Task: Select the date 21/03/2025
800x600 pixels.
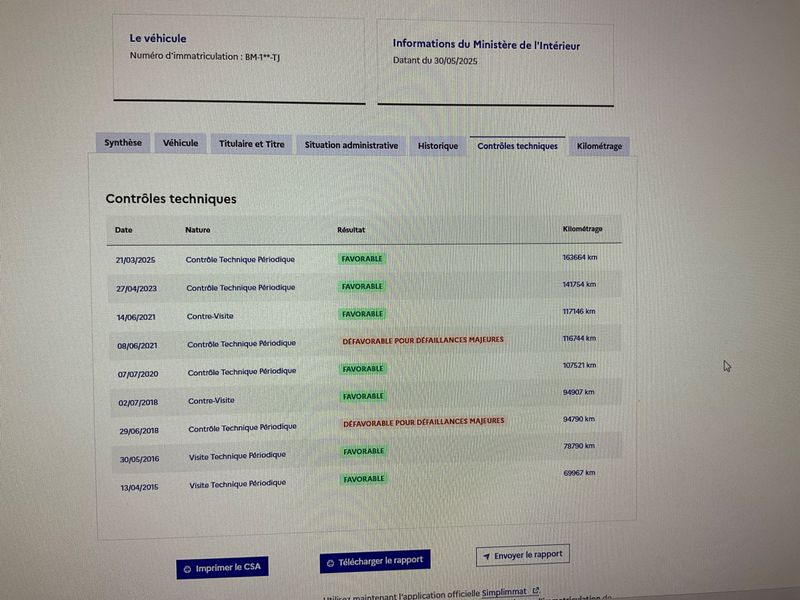Action: (135, 260)
